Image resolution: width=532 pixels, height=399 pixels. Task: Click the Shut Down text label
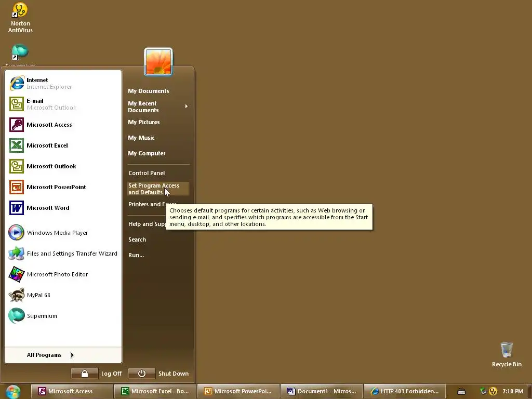click(x=174, y=374)
